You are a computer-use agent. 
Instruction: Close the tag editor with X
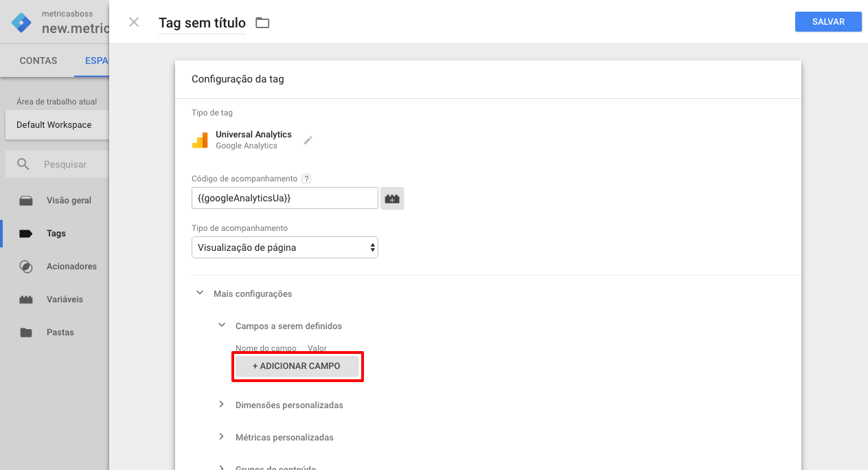point(134,22)
